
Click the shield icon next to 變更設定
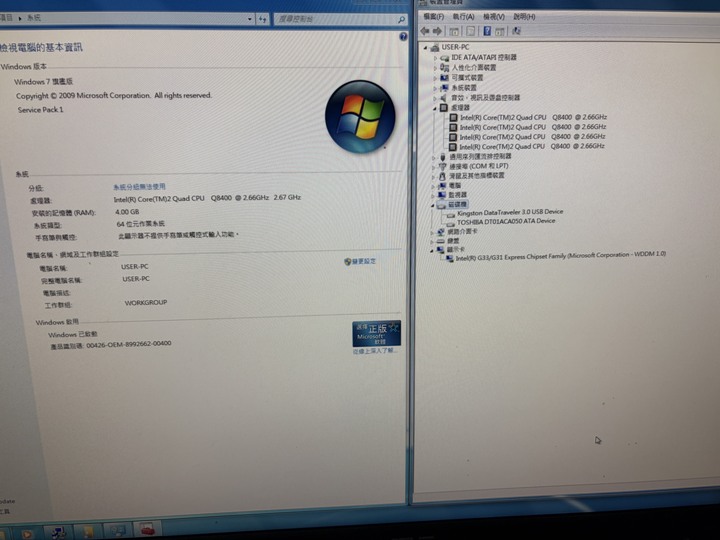[x=348, y=262]
